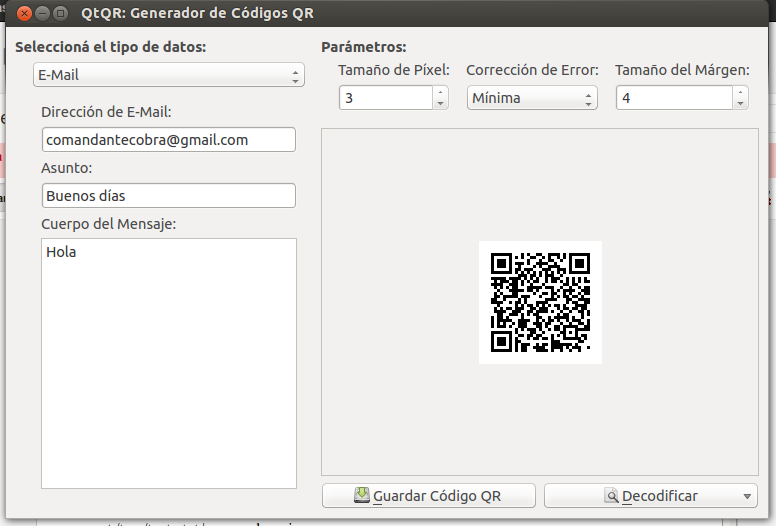This screenshot has width=776, height=526.
Task: Click the Guardar Código QR button
Action: [429, 496]
